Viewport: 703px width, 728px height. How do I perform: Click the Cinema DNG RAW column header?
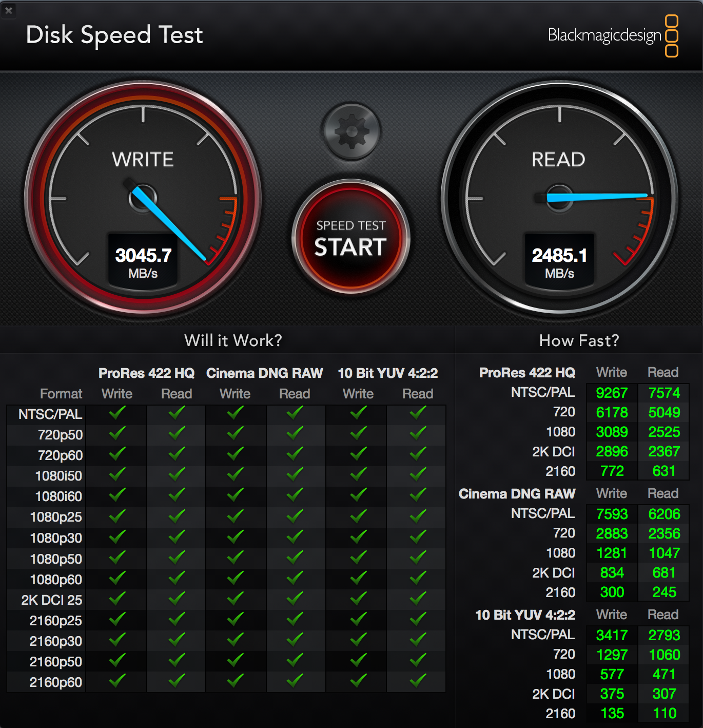point(265,373)
